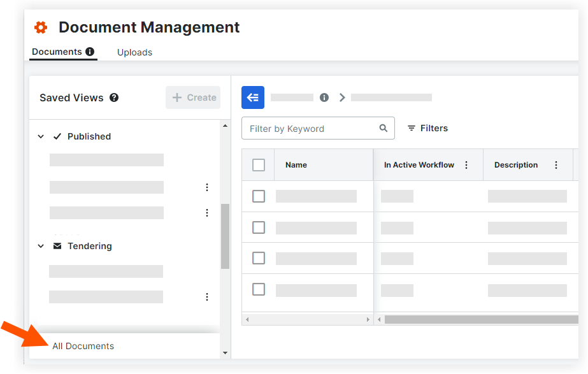Click the search magnifier icon

tap(384, 128)
